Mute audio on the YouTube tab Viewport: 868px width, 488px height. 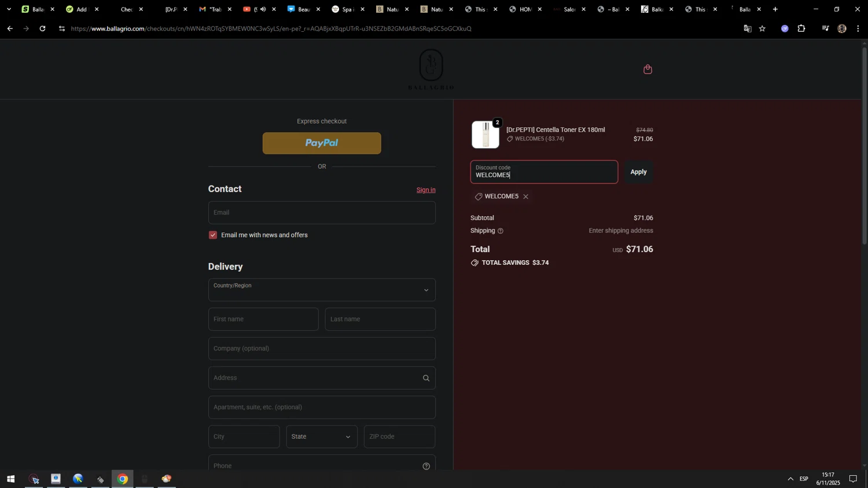point(263,9)
